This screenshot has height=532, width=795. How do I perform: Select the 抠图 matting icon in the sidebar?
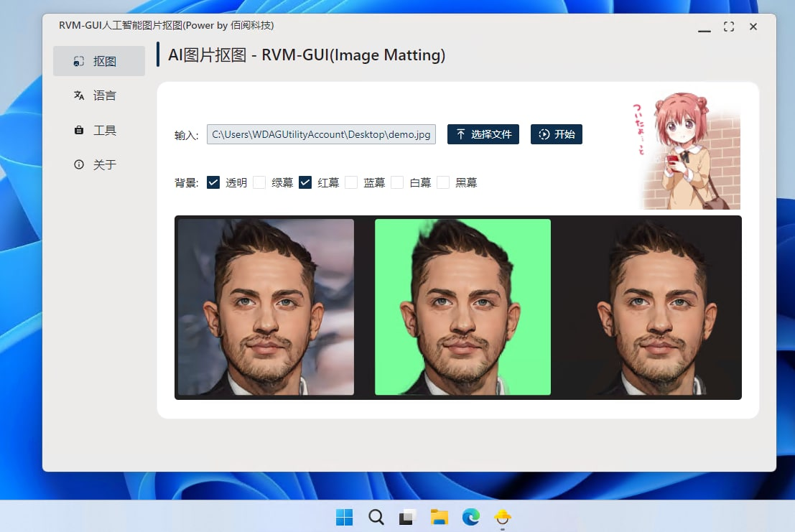[78, 60]
